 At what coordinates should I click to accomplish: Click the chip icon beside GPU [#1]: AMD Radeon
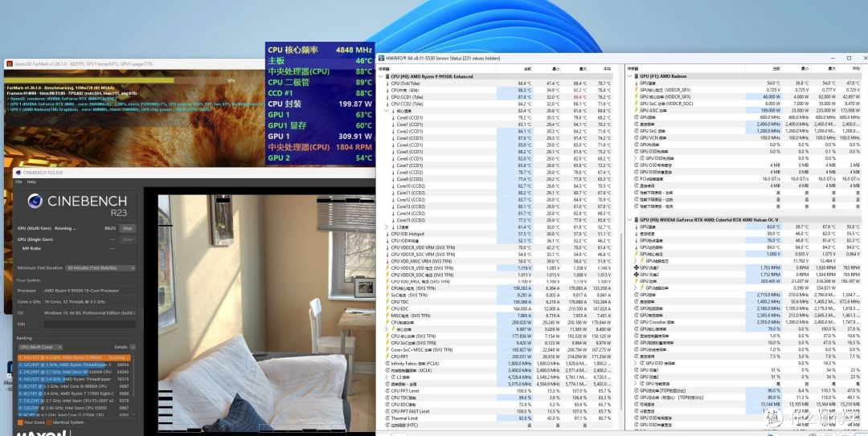click(x=636, y=76)
